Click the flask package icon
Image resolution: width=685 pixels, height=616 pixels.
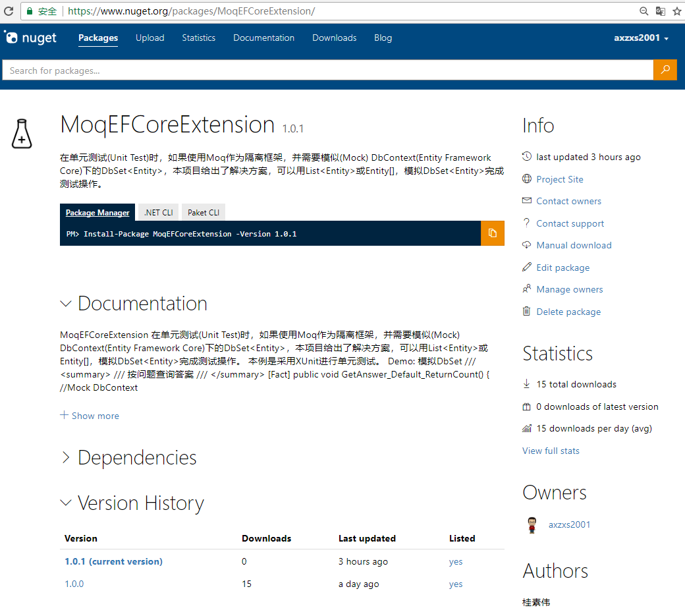coord(22,134)
